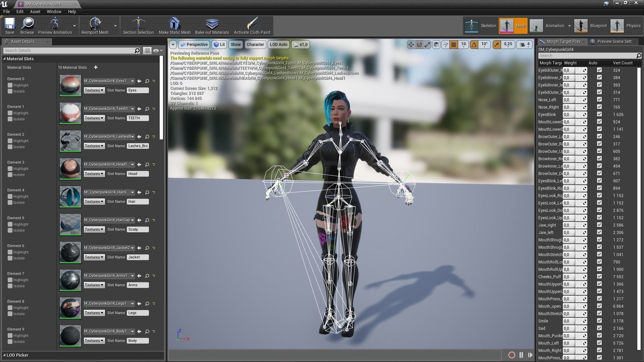Click Search Details input field
Screen dimensions: 644x362
coord(72,51)
